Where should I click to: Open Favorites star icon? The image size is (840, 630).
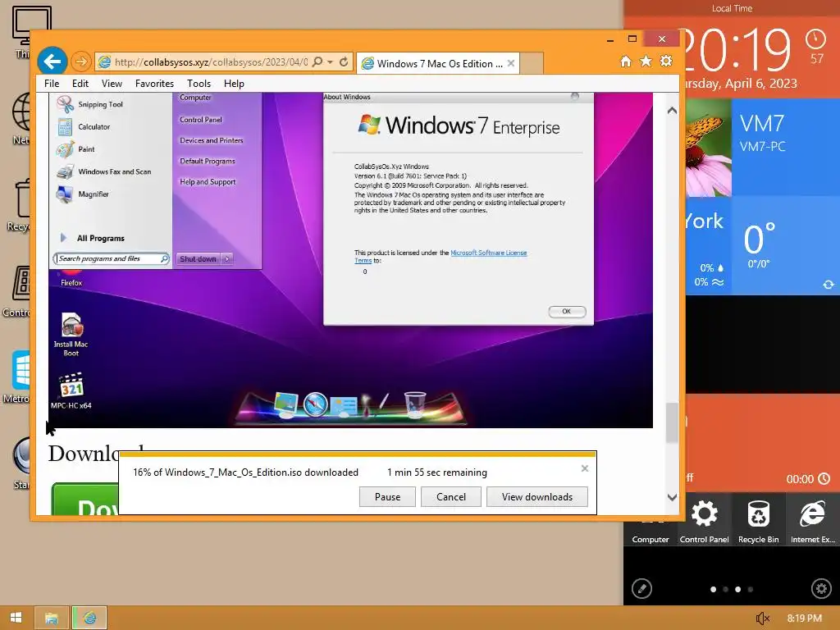(x=646, y=62)
